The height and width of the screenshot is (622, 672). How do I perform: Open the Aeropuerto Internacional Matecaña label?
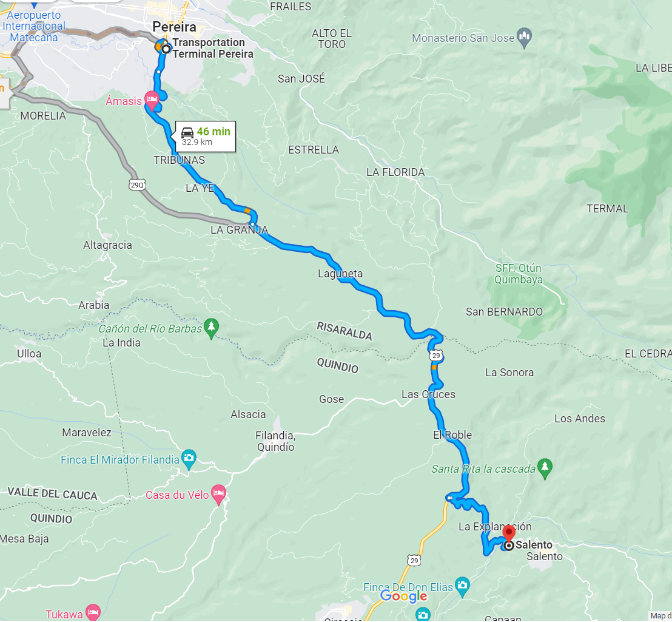[33, 26]
